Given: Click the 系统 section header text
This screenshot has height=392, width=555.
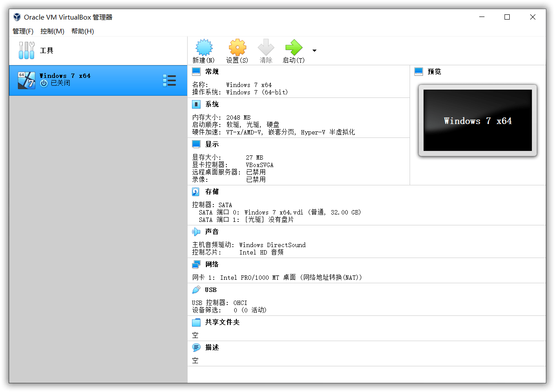Looking at the screenshot, I should 212,104.
